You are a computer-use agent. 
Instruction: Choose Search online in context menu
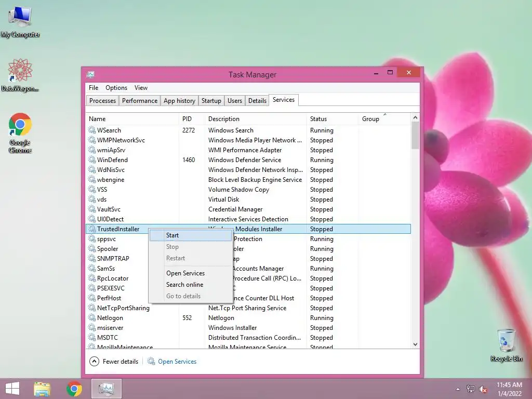(x=191, y=285)
